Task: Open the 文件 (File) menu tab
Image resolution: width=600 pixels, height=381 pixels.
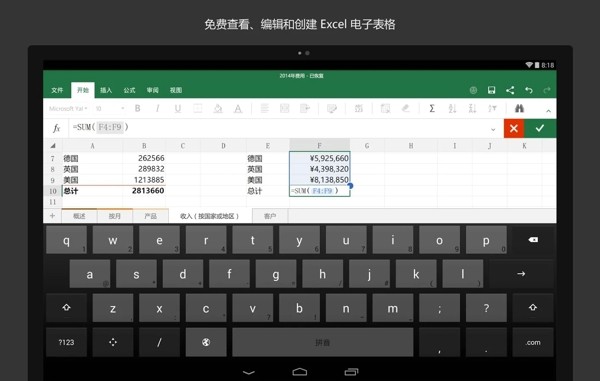Action: coord(57,90)
